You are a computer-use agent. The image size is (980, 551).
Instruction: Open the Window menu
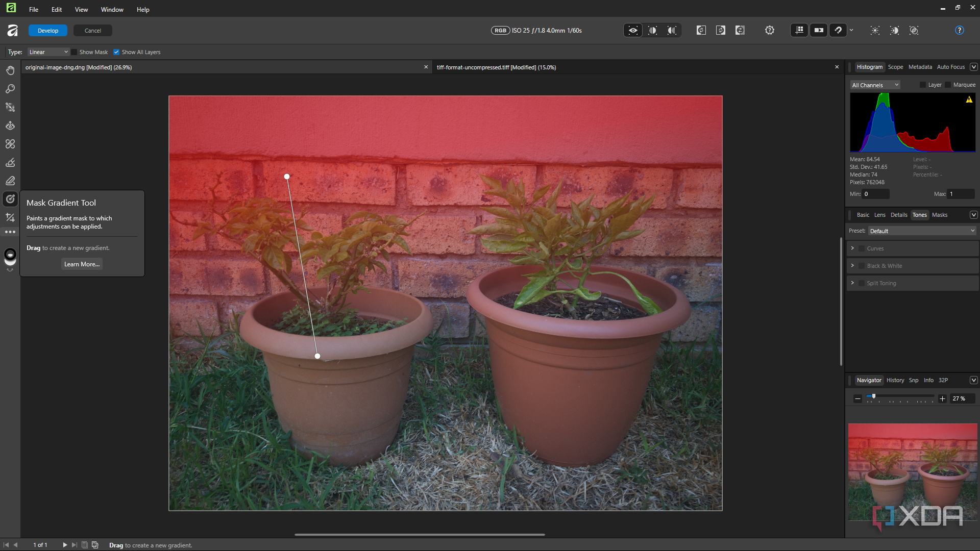click(x=112, y=10)
